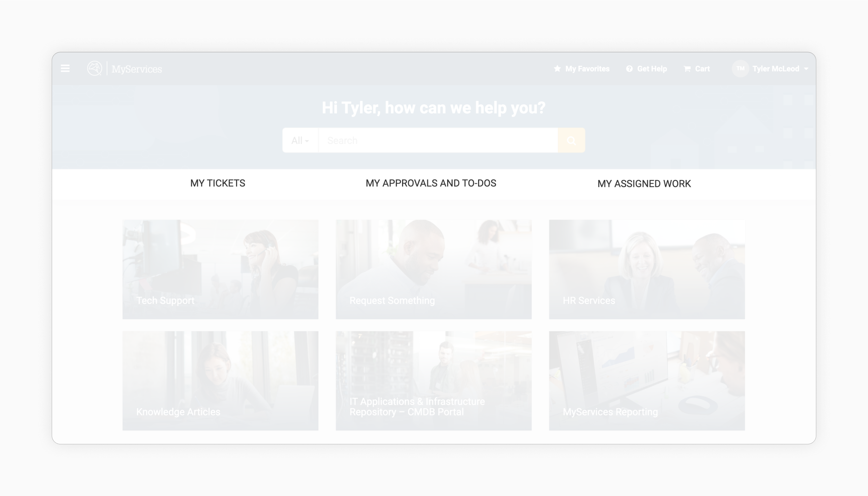Click the MyServices header text link

coord(136,69)
